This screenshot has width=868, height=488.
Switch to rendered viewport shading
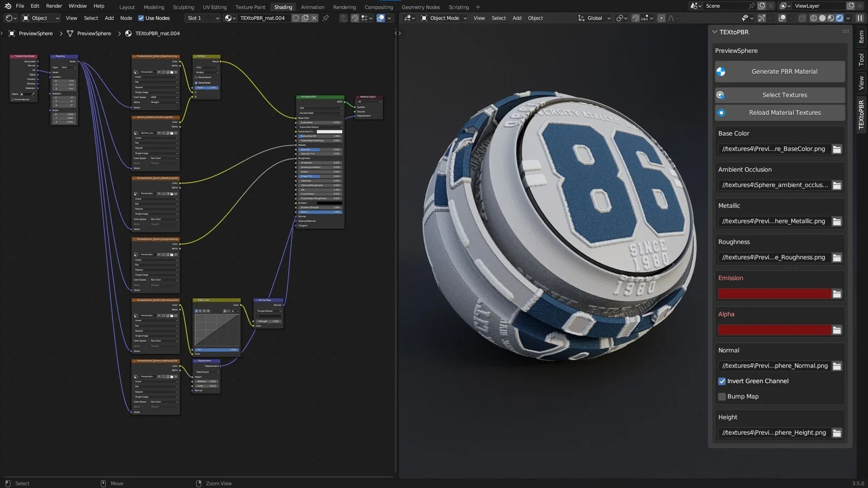coord(839,18)
